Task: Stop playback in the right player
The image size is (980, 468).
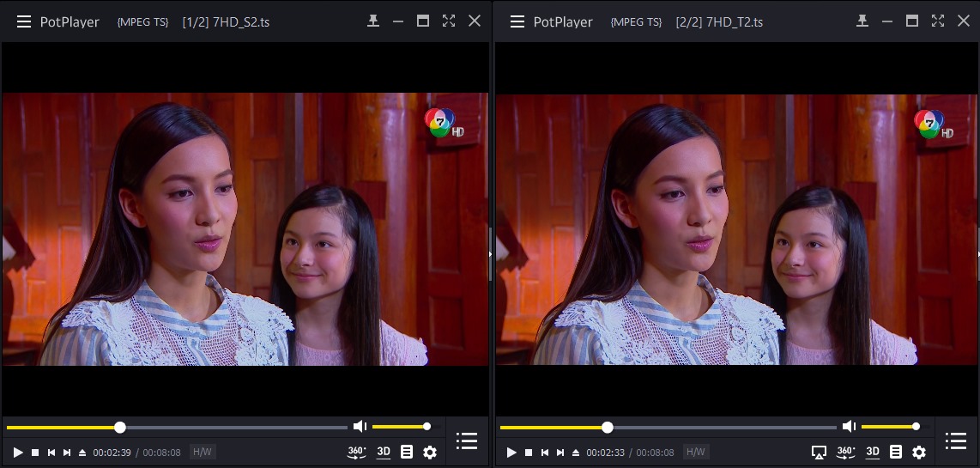Action: pos(529,453)
